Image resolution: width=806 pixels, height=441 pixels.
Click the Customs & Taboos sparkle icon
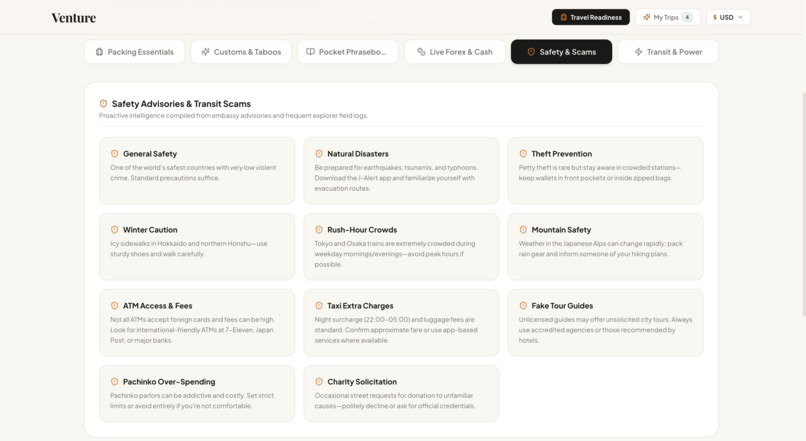pyautogui.click(x=205, y=52)
